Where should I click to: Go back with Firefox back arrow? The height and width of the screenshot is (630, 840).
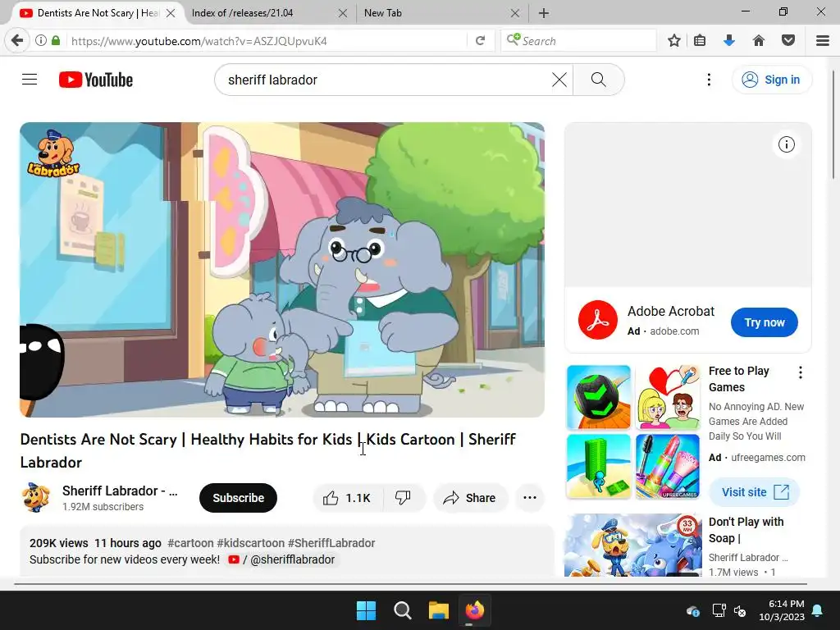pyautogui.click(x=17, y=41)
